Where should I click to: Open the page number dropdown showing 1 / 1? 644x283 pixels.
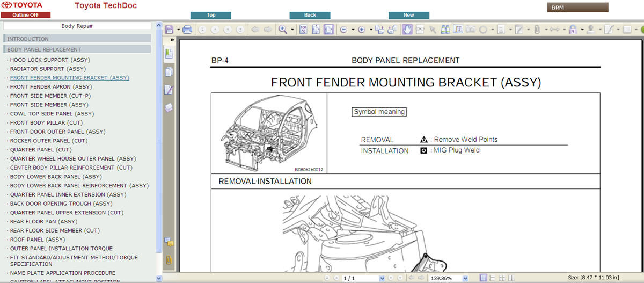click(x=382, y=278)
